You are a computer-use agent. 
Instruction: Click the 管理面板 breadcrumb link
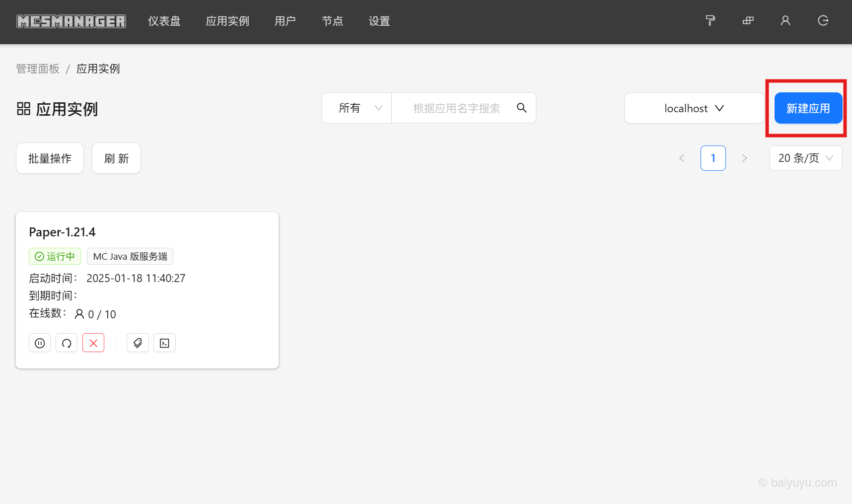point(38,69)
